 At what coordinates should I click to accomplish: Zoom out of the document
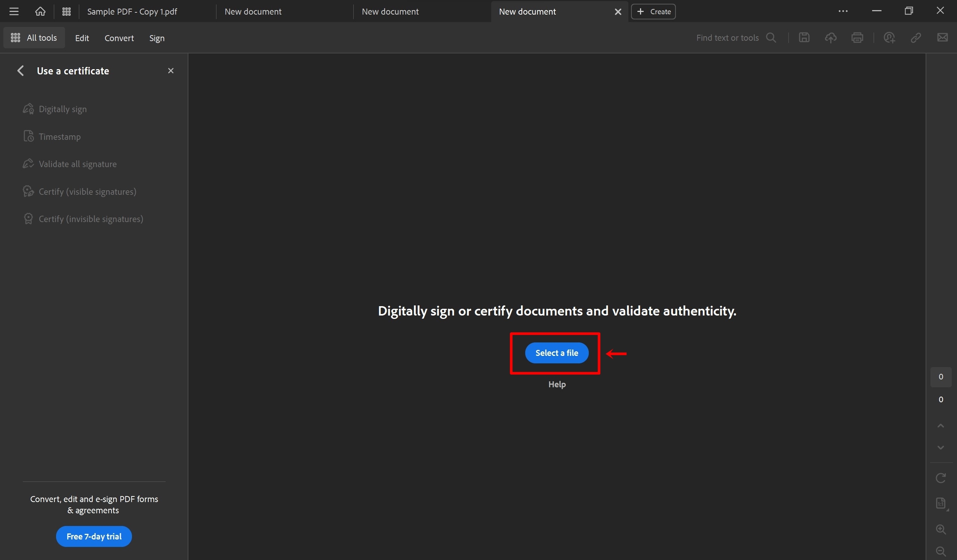[941, 551]
